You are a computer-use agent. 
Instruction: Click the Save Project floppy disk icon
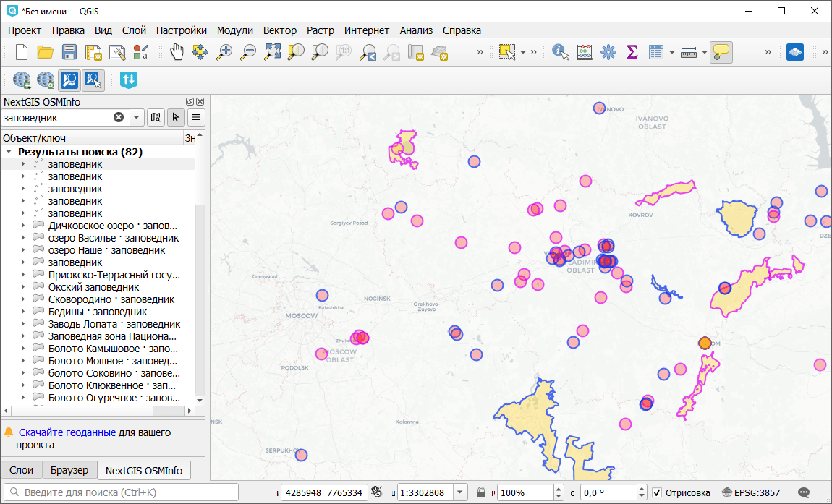tap(69, 51)
